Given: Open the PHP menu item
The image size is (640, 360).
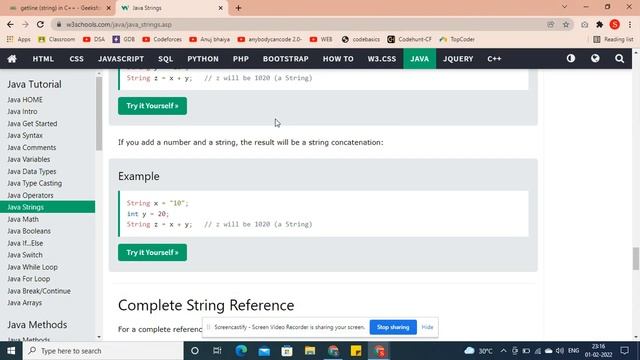Looking at the screenshot, I should click(x=241, y=59).
